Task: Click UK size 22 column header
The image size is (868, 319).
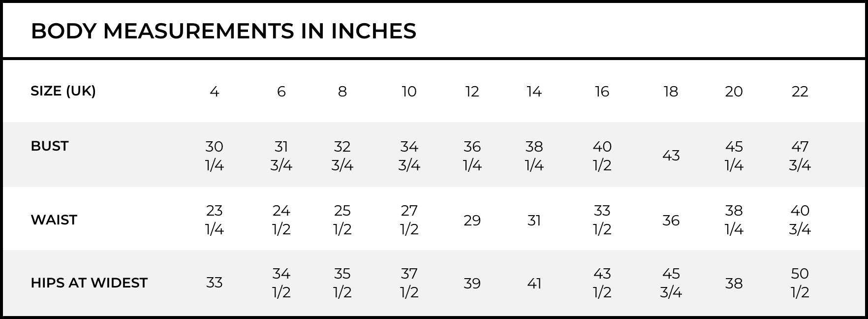Action: [x=800, y=92]
